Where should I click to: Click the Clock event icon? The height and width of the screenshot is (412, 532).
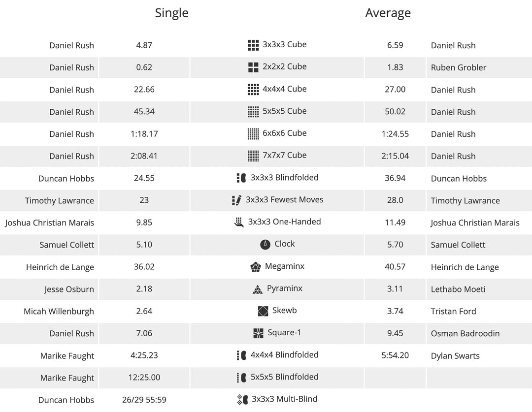click(265, 244)
